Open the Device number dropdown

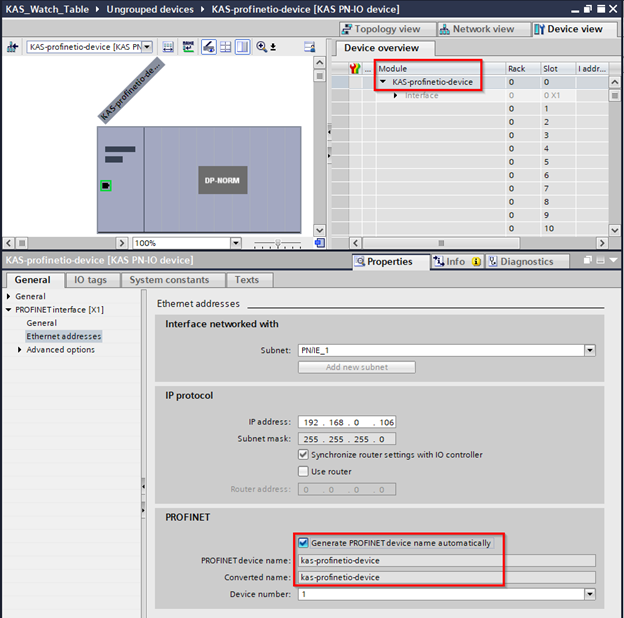[x=590, y=594]
